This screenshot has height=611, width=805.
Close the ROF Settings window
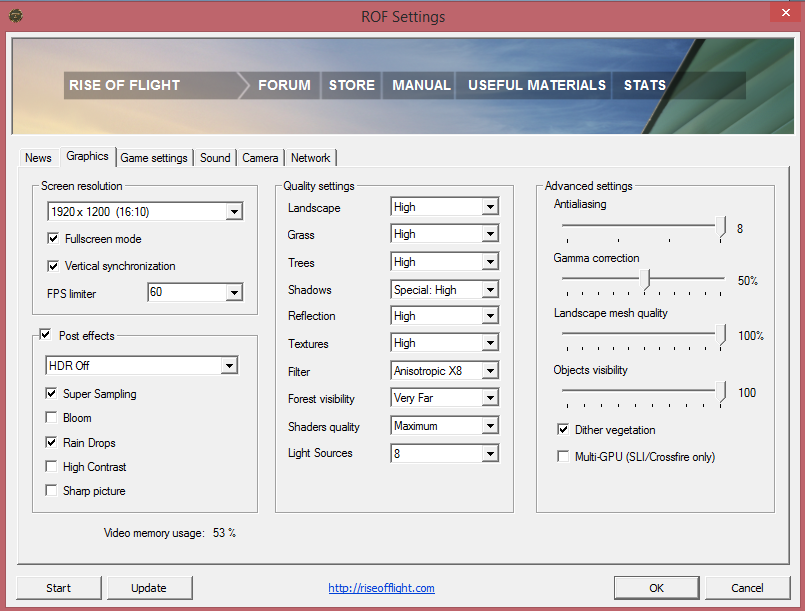pyautogui.click(x=785, y=13)
